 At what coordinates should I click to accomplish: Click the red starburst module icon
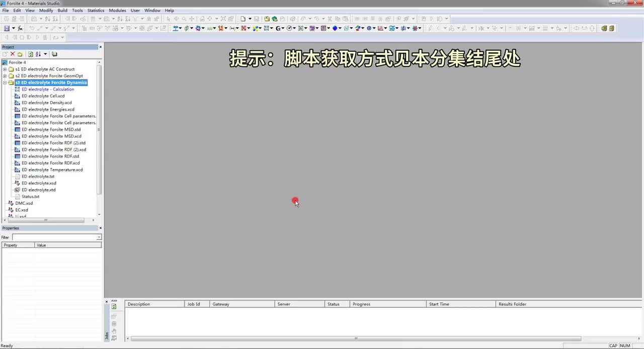[x=415, y=28]
